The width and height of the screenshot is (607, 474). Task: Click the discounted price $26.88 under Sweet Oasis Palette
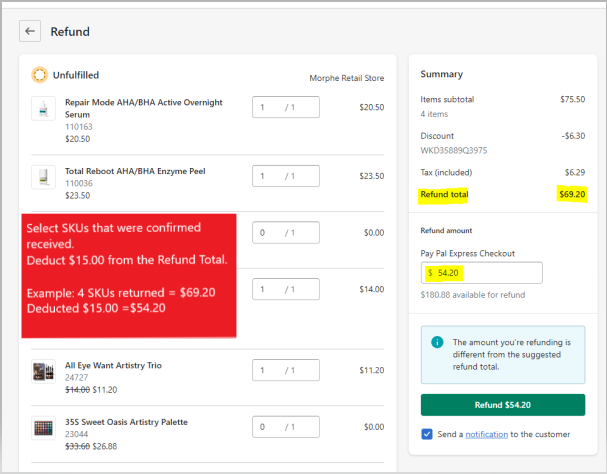pyautogui.click(x=105, y=446)
